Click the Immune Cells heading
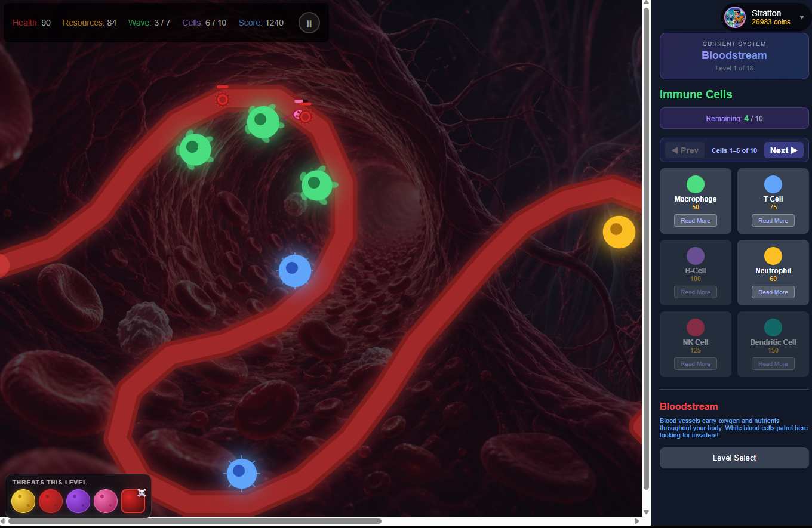The image size is (812, 528). [x=696, y=94]
